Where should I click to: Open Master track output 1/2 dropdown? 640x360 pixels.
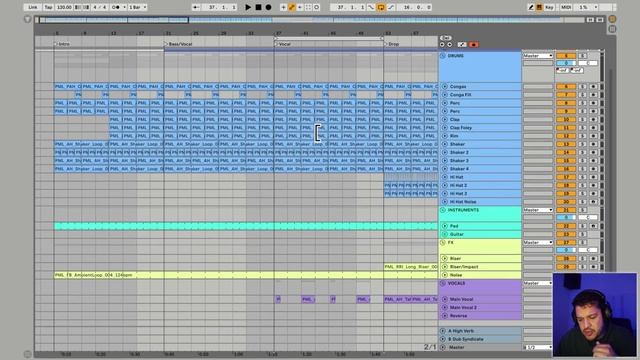tap(538, 347)
